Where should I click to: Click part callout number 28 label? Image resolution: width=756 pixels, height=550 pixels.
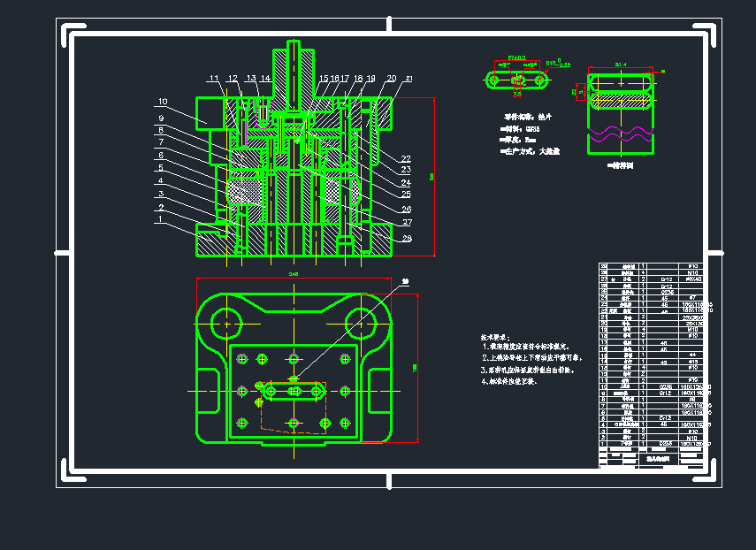click(x=406, y=239)
